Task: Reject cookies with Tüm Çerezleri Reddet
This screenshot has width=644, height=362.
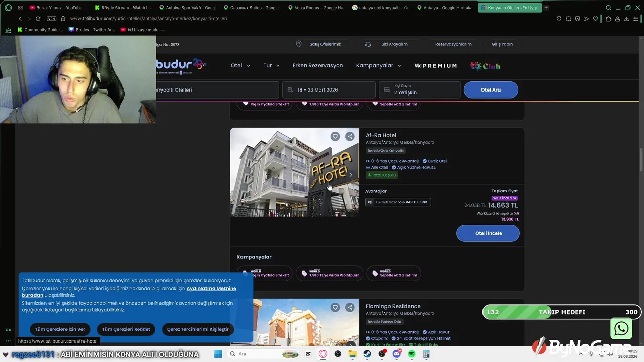Action: (x=126, y=329)
